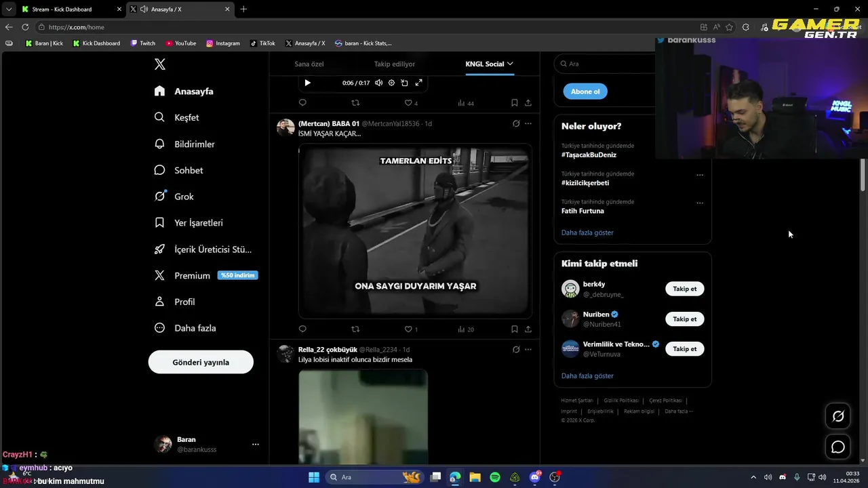Reply to BABA 01 post

point(302,329)
